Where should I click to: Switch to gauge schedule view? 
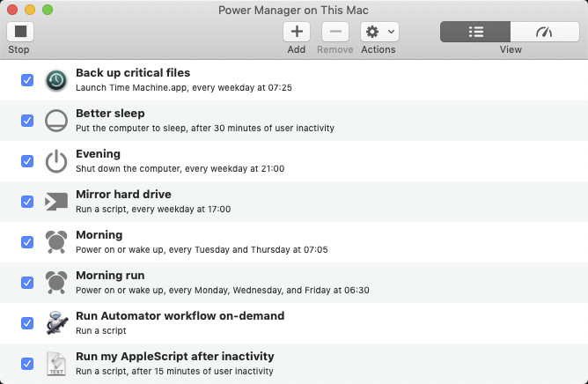point(545,32)
